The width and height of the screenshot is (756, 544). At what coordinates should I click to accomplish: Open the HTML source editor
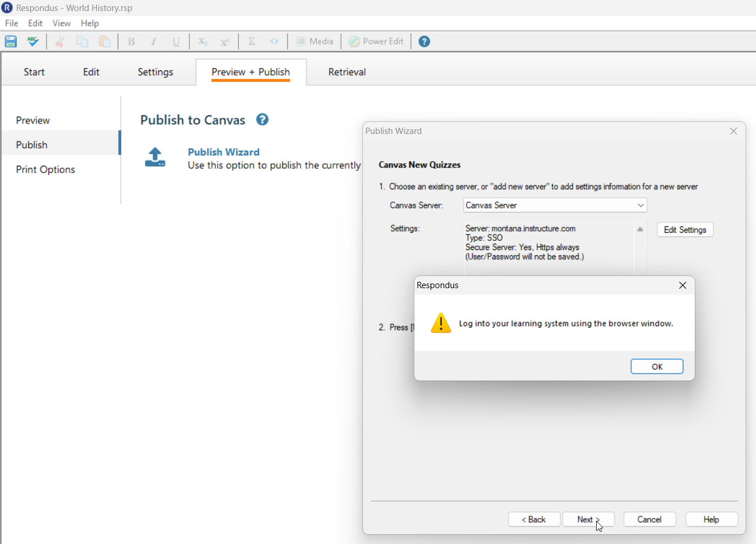point(274,41)
